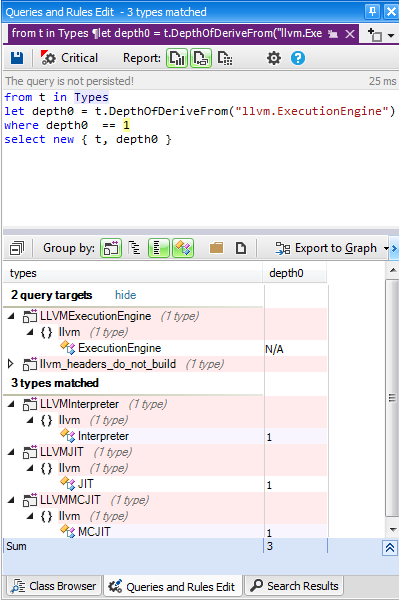Click in the query code editor at 'where depth0'
The height and width of the screenshot is (600, 399).
[x=46, y=125]
